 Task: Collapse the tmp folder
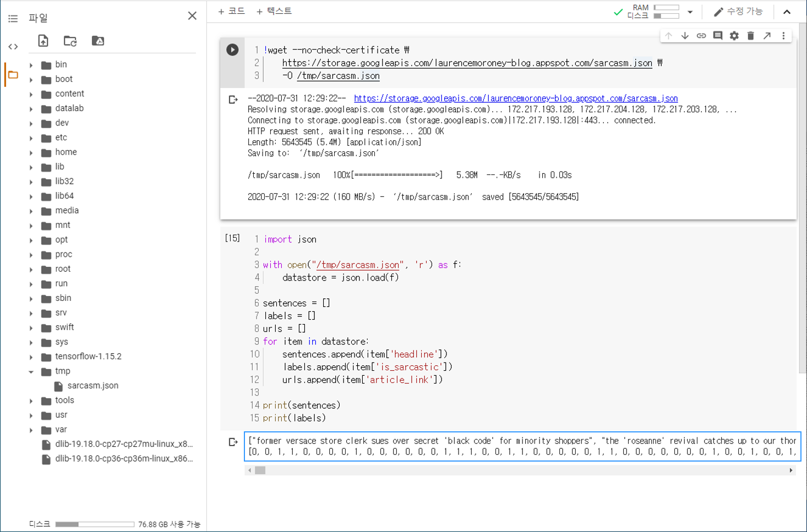31,371
